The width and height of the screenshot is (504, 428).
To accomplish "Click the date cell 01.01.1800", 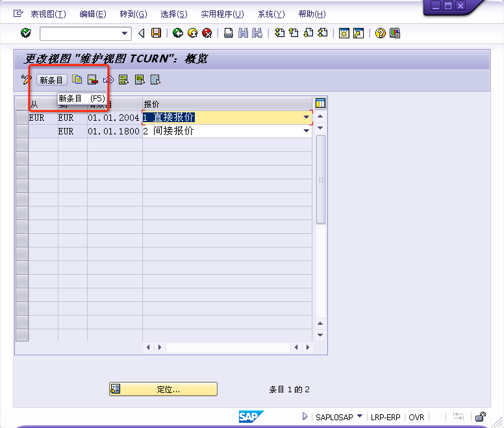I will click(114, 131).
